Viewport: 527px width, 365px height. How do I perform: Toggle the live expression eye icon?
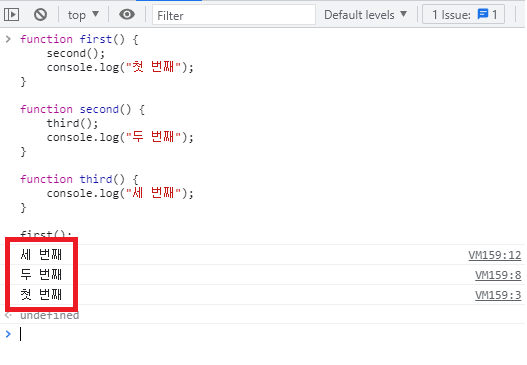point(127,14)
